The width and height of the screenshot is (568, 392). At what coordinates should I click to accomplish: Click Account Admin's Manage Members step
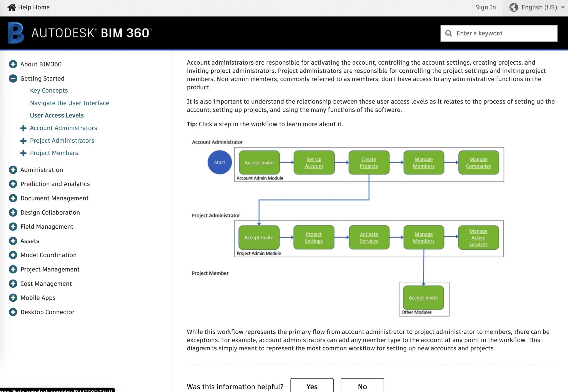click(424, 163)
